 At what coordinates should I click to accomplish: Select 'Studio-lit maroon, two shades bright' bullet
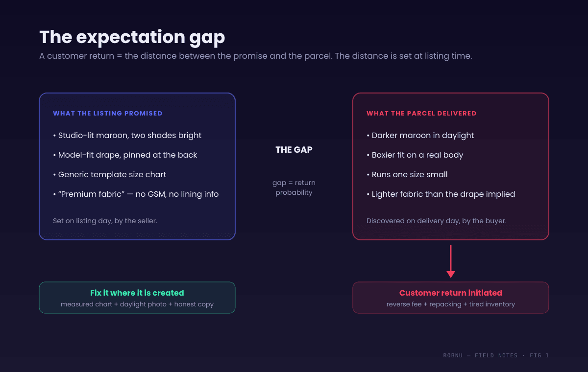[127, 136]
